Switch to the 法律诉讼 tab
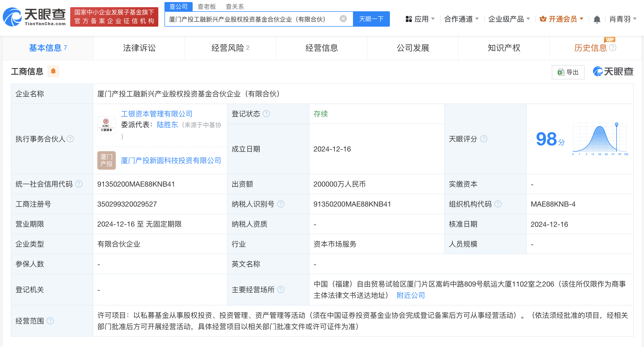644x347 pixels. (x=139, y=48)
